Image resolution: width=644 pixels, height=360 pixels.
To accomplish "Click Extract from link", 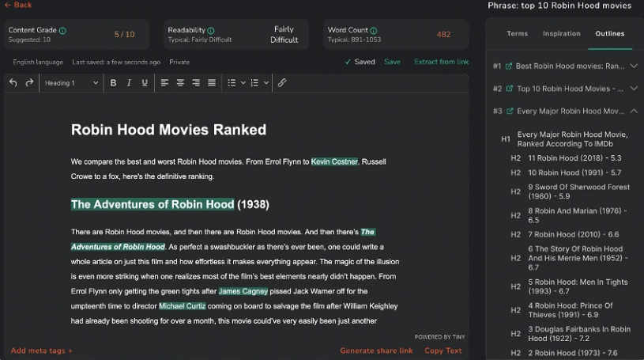I will 441,62.
